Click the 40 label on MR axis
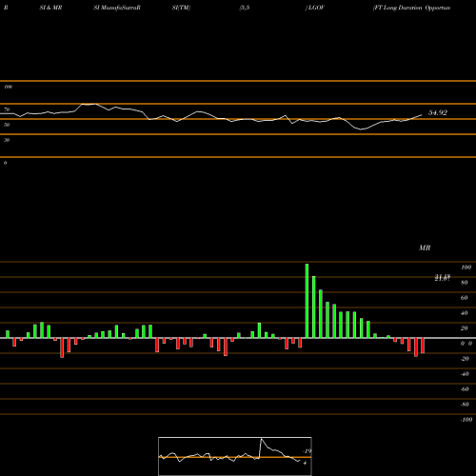This screenshot has width=476, height=476. (465, 313)
